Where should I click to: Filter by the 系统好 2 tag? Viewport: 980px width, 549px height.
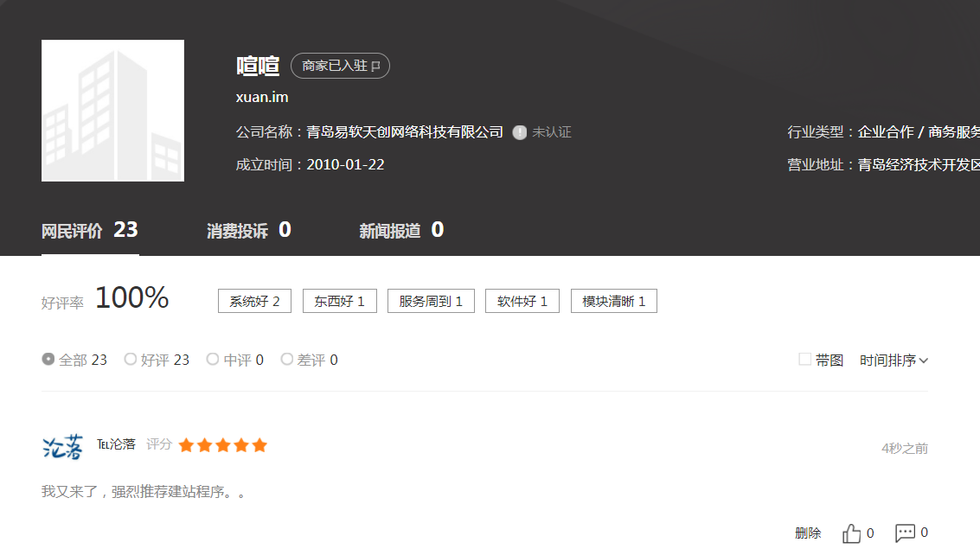pos(254,301)
